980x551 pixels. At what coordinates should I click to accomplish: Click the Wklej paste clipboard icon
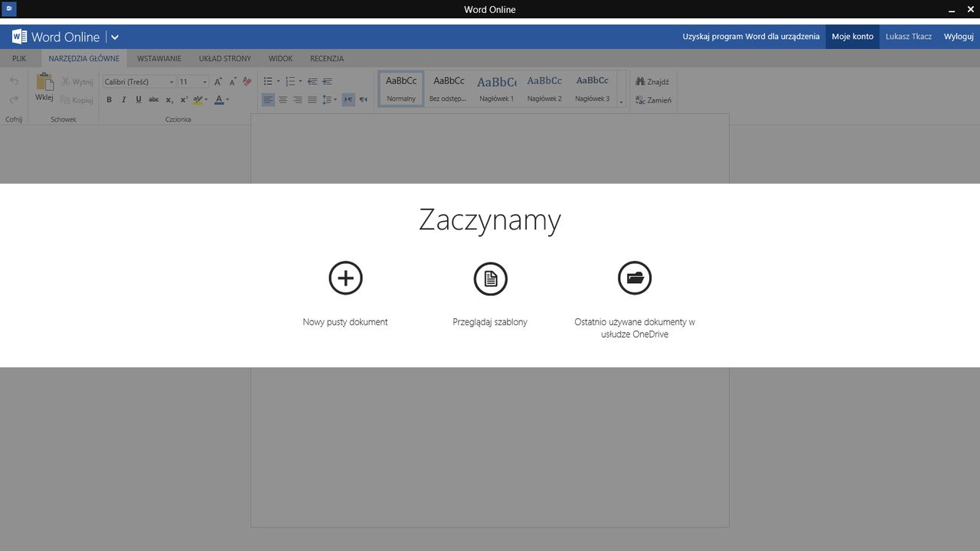[44, 82]
